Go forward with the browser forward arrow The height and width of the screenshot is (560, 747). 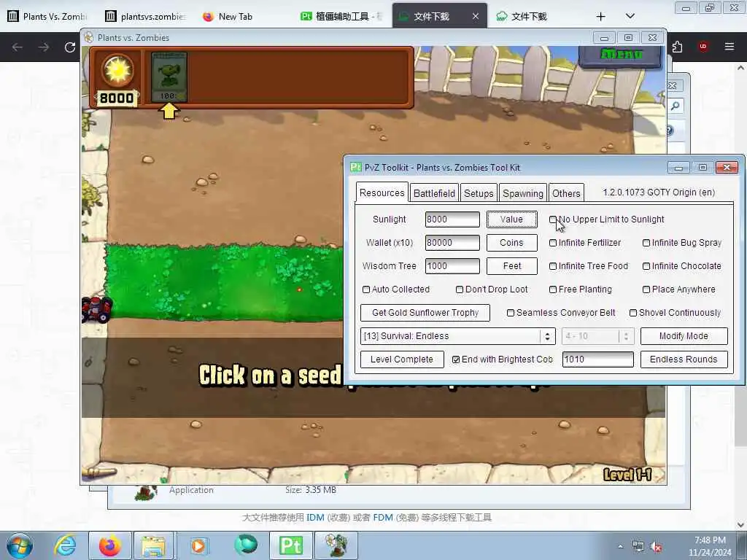point(44,47)
